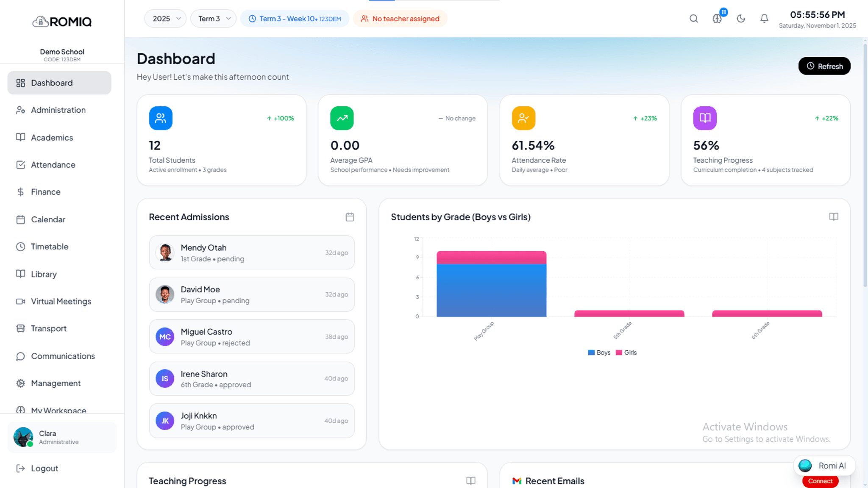Open notifications via the bell icon
868x488 pixels.
click(x=764, y=18)
